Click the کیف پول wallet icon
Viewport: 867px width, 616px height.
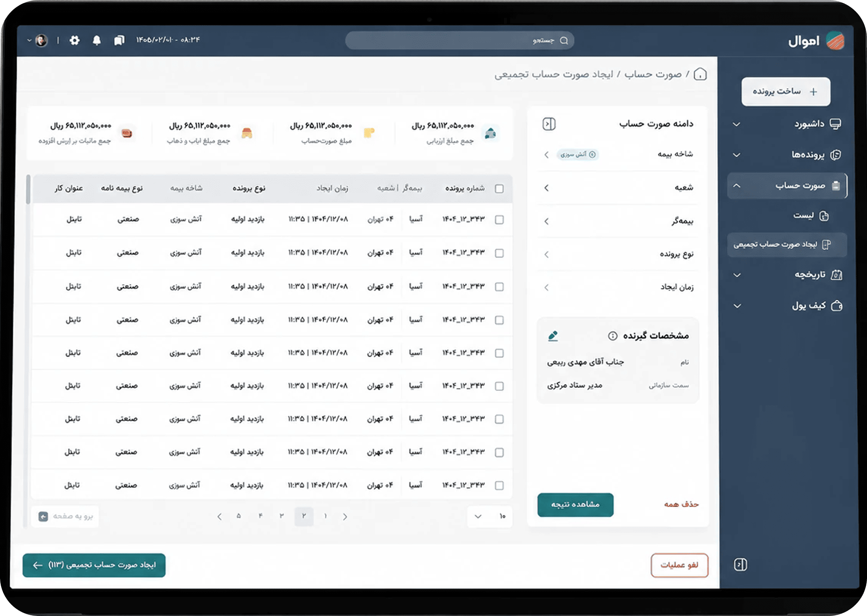point(836,306)
